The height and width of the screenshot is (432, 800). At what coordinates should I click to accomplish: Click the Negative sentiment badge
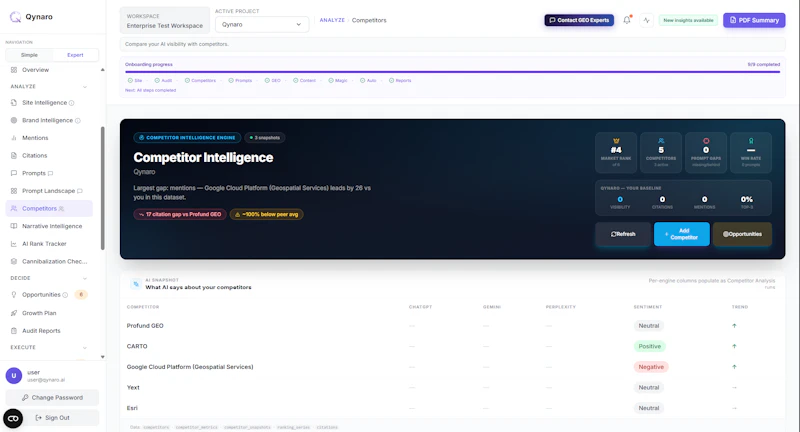pyautogui.click(x=651, y=367)
